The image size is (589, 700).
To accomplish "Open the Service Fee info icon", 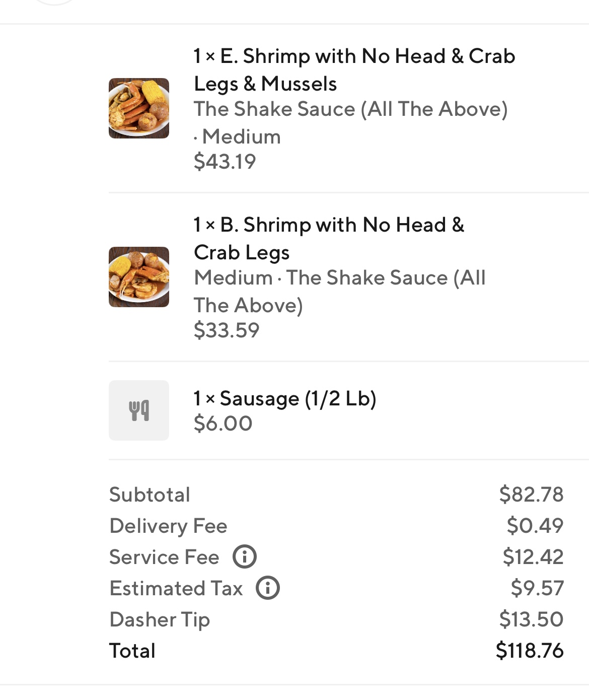I will point(245,557).
